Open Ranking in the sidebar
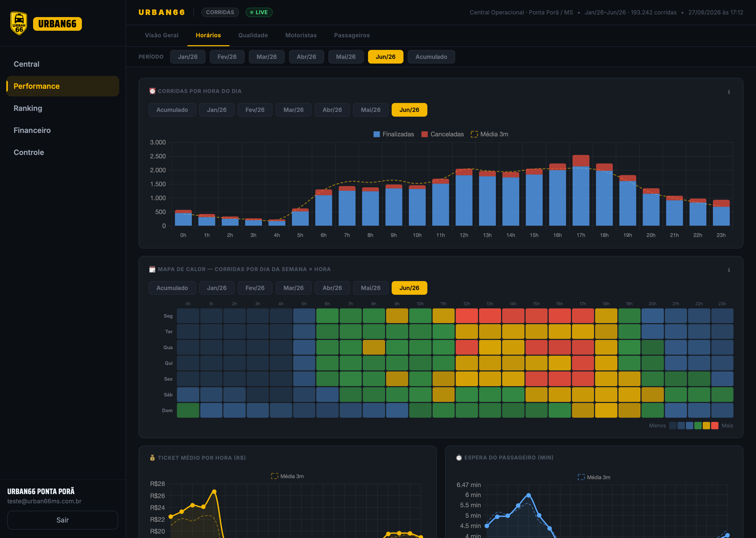Screen dimensions: 756x538 [x=62, y=108]
